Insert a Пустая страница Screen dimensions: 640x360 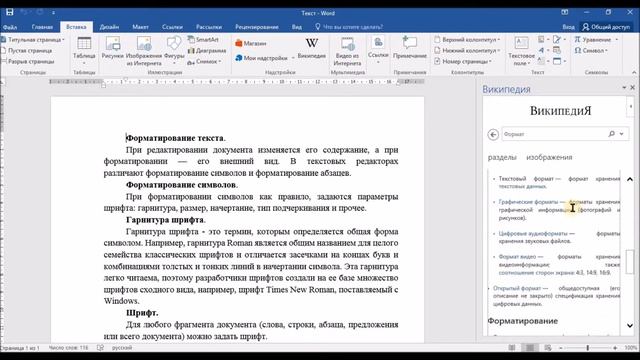pyautogui.click(x=27, y=51)
